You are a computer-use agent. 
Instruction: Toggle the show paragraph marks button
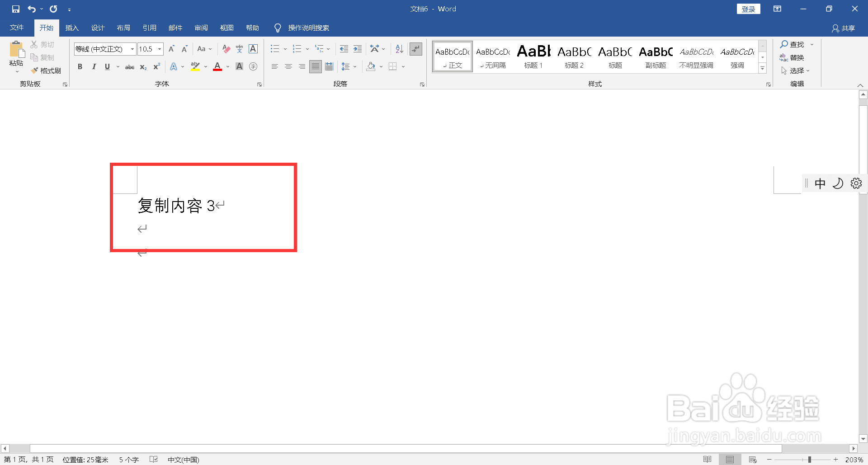[416, 49]
